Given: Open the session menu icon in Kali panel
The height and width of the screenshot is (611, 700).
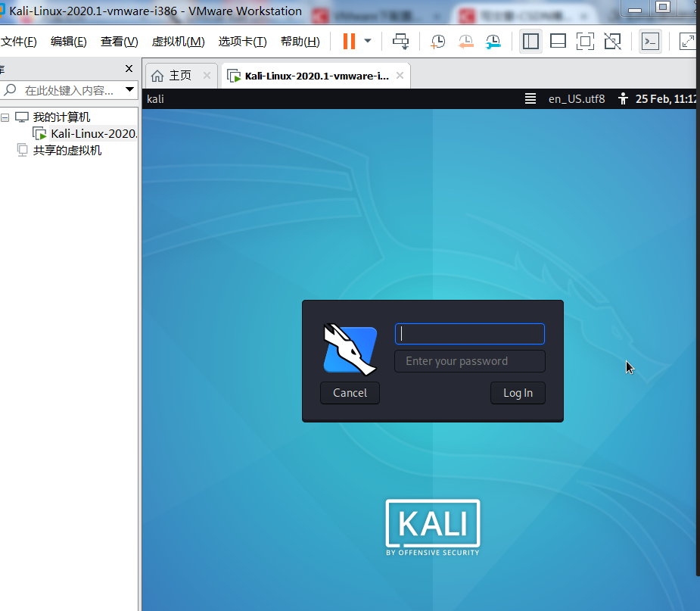Looking at the screenshot, I should 530,98.
